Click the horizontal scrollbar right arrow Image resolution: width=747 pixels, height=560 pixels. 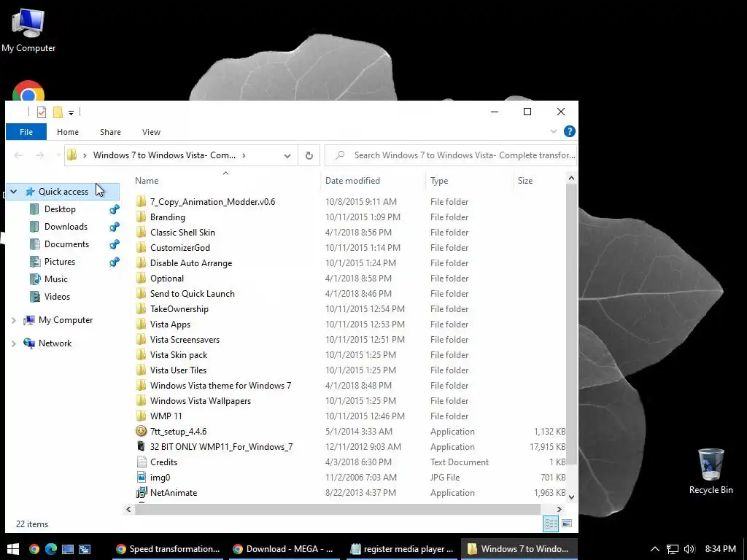560,509
